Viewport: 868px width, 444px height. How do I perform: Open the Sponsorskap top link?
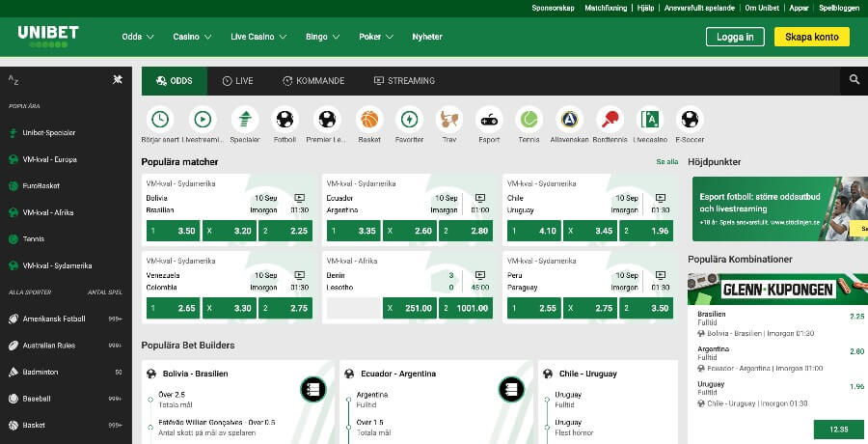click(553, 8)
